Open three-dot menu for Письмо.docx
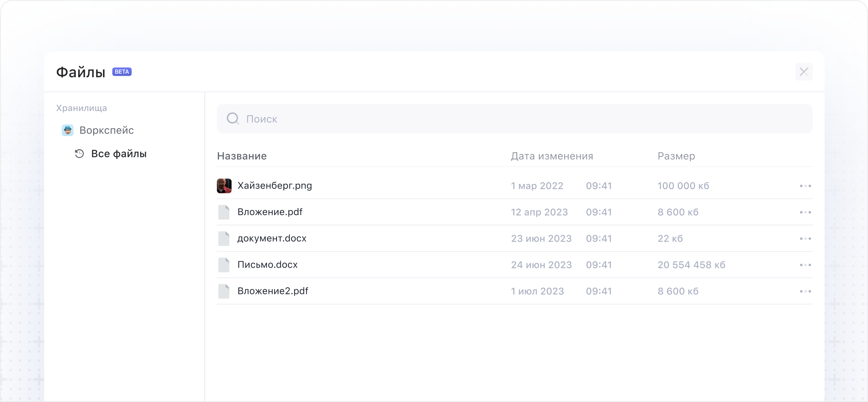The width and height of the screenshot is (868, 402). pyautogui.click(x=805, y=265)
